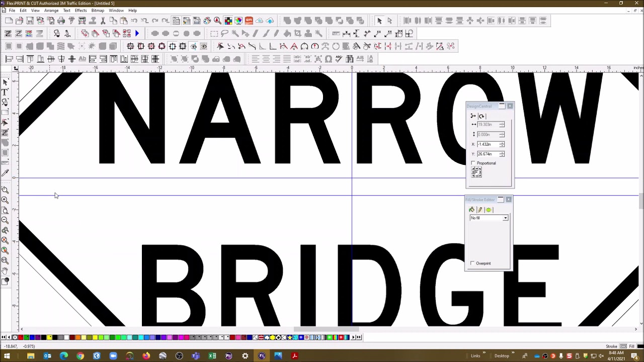Toggle the Proportional checkbox
The height and width of the screenshot is (362, 644).
pos(473,163)
